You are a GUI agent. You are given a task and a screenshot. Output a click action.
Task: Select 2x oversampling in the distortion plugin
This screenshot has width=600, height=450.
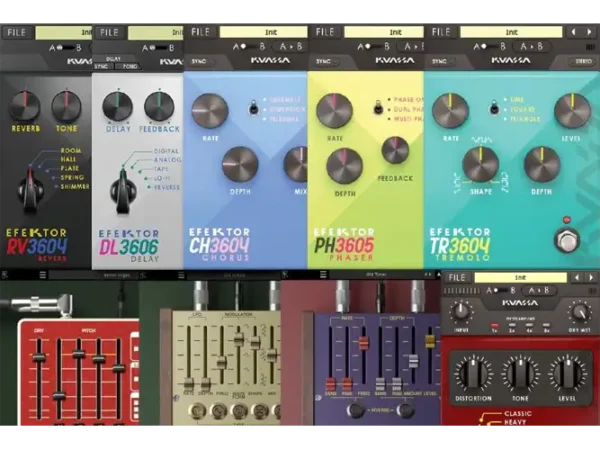512,327
